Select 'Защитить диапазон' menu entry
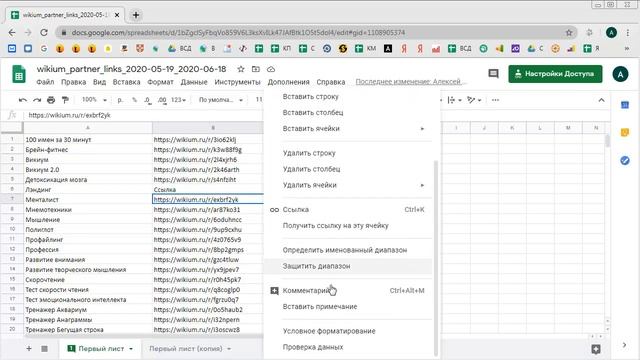The image size is (640, 360). 348,266
